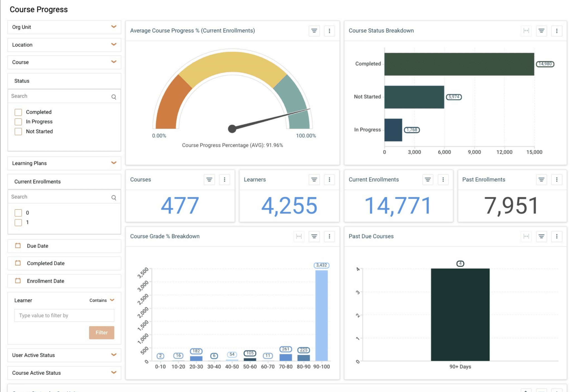Check the Not Started status checkbox
Viewport: 572px width, 392px height.
click(x=18, y=132)
